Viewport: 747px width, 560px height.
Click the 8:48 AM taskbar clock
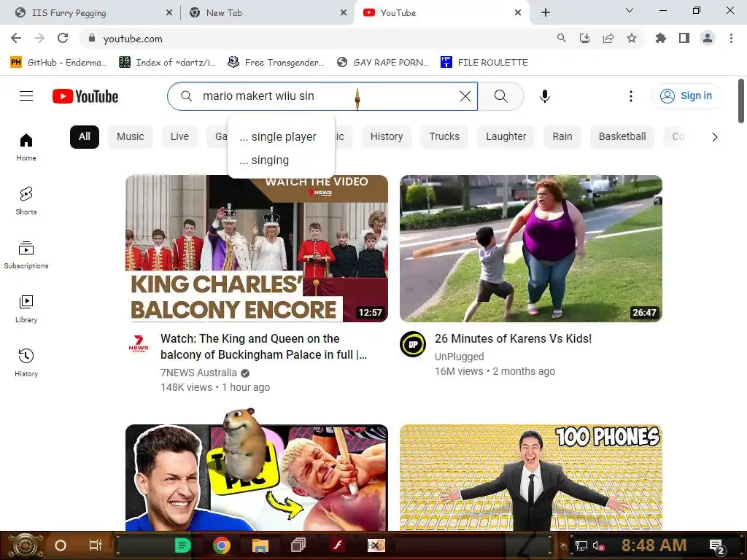654,545
